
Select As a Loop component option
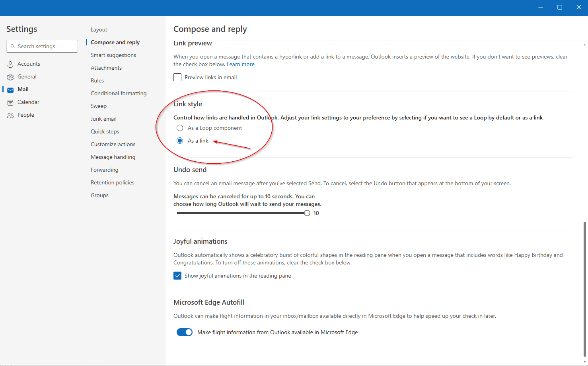point(180,128)
